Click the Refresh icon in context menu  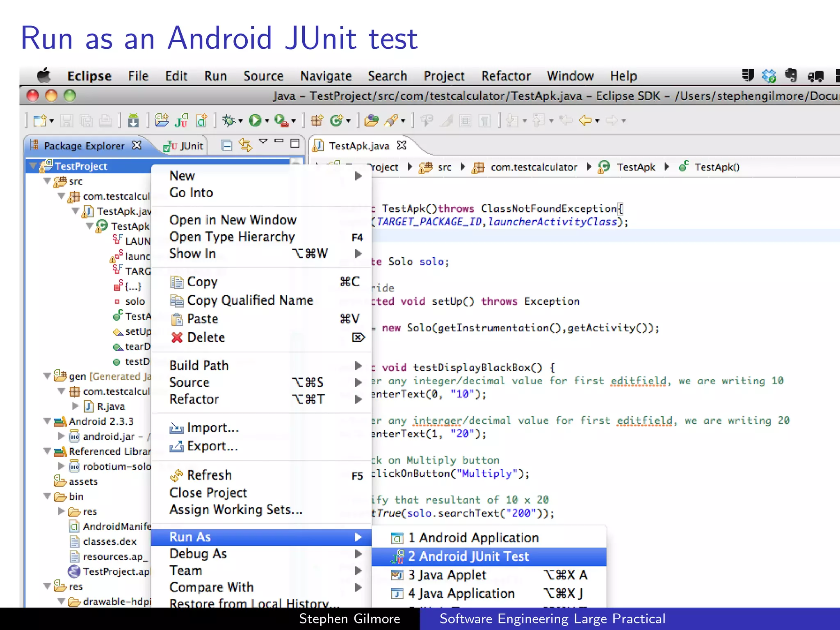click(177, 475)
